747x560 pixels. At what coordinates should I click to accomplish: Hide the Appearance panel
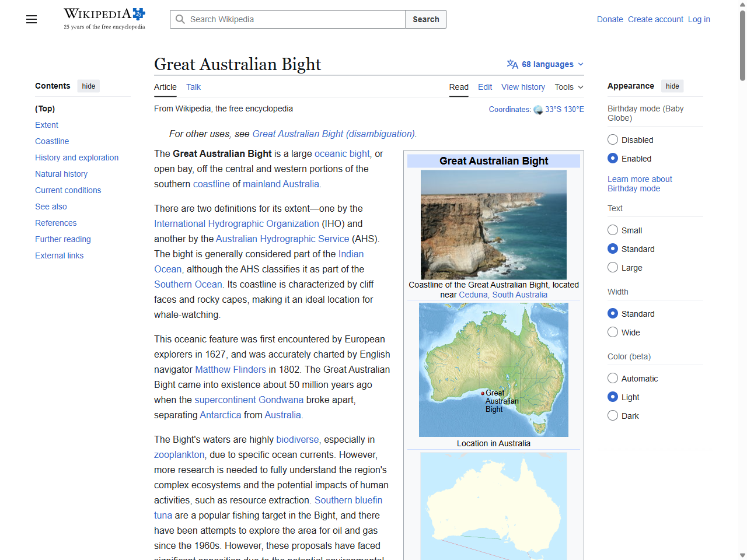point(672,86)
